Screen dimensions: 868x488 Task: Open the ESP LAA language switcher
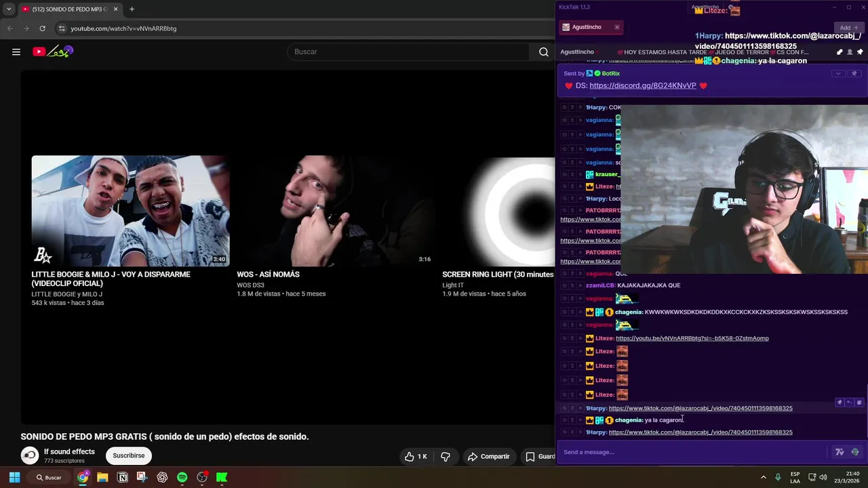pos(795,477)
